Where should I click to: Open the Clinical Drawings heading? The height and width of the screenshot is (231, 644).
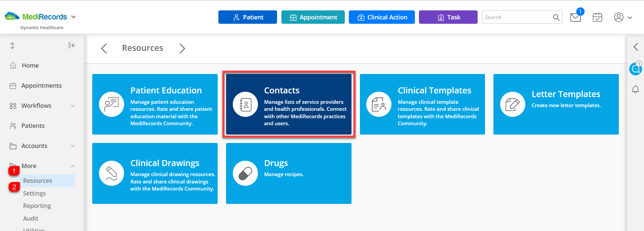(x=165, y=163)
